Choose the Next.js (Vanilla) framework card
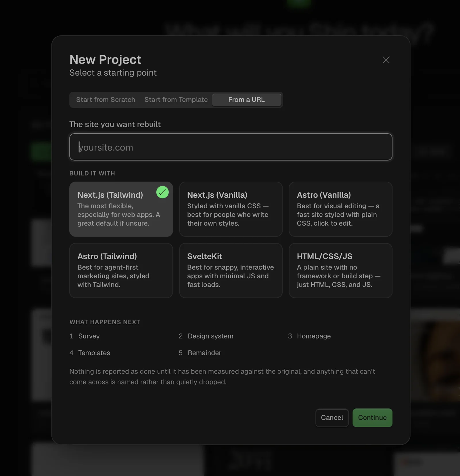The image size is (460, 476). point(231,209)
